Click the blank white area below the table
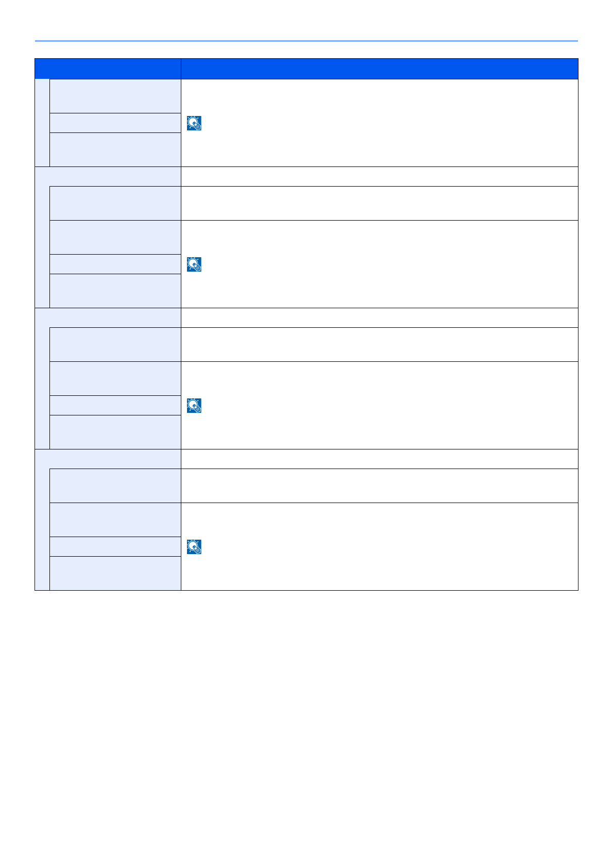Viewport: 613px width, 868px height. point(306,722)
